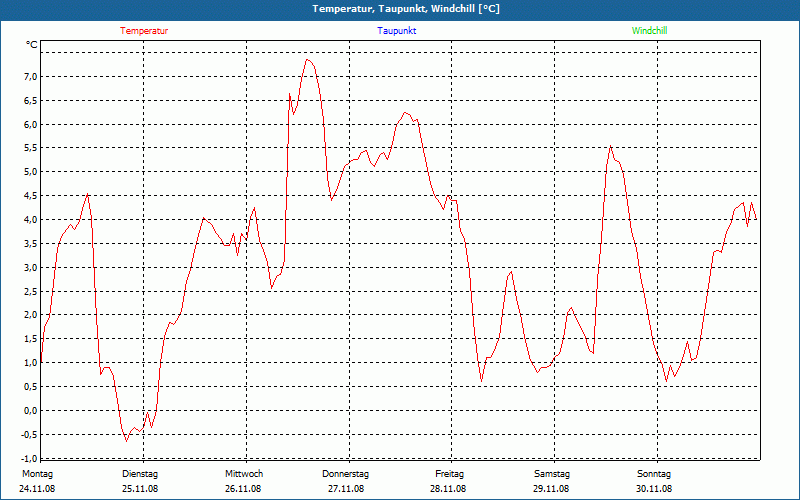This screenshot has height=500, width=800.
Task: Select the 5,5 y-axis value
Action: point(31,148)
